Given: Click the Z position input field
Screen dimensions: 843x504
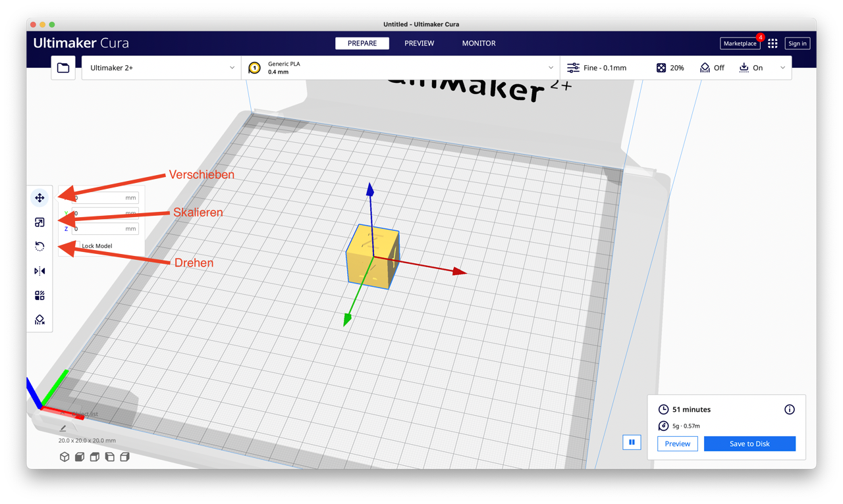Looking at the screenshot, I should click(x=105, y=229).
